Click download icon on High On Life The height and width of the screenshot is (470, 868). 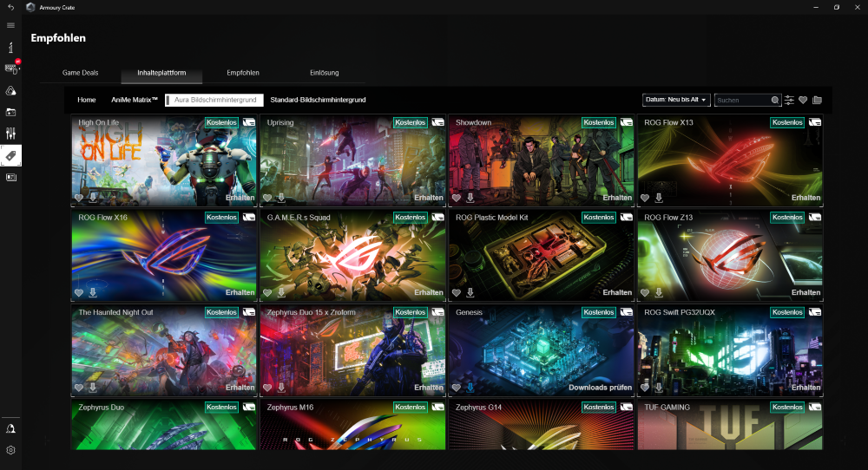click(93, 198)
